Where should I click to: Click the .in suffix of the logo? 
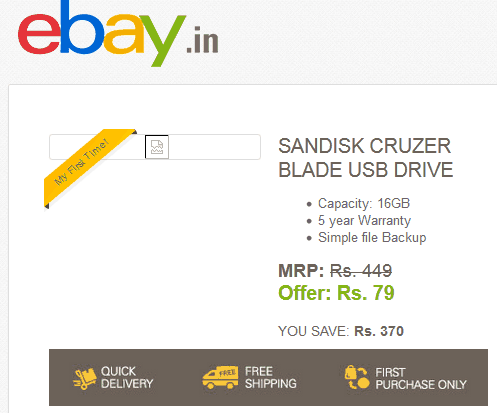click(x=202, y=40)
